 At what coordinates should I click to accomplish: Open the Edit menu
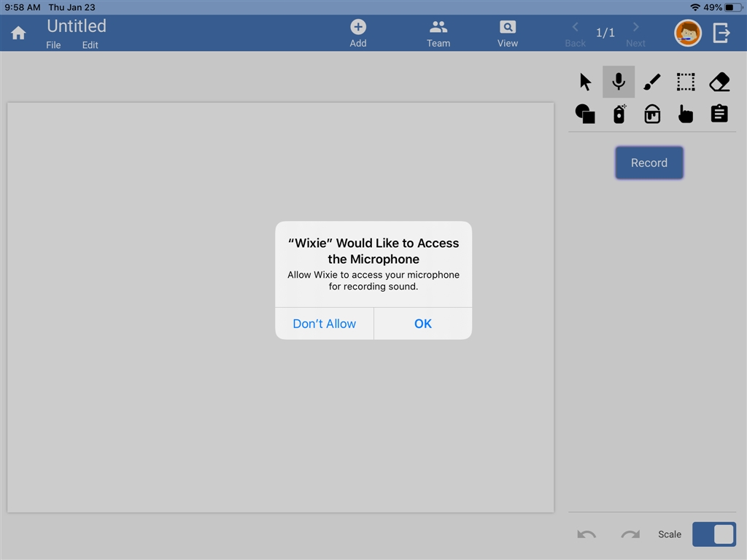coord(90,44)
